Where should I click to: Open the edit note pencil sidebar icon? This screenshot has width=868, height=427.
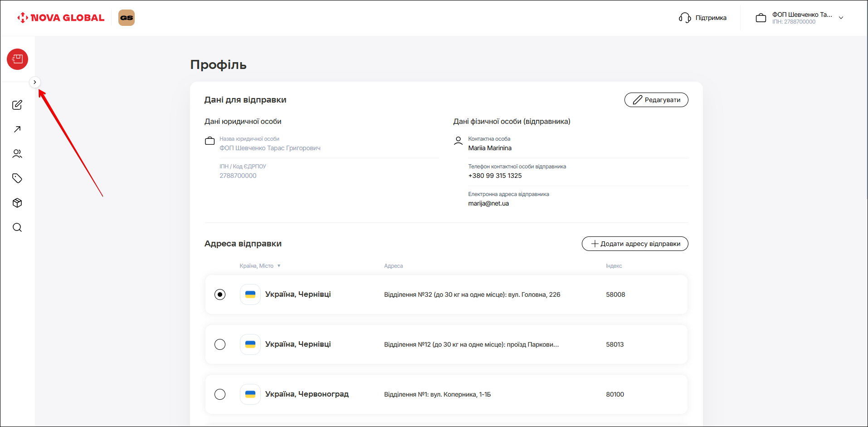pyautogui.click(x=17, y=105)
